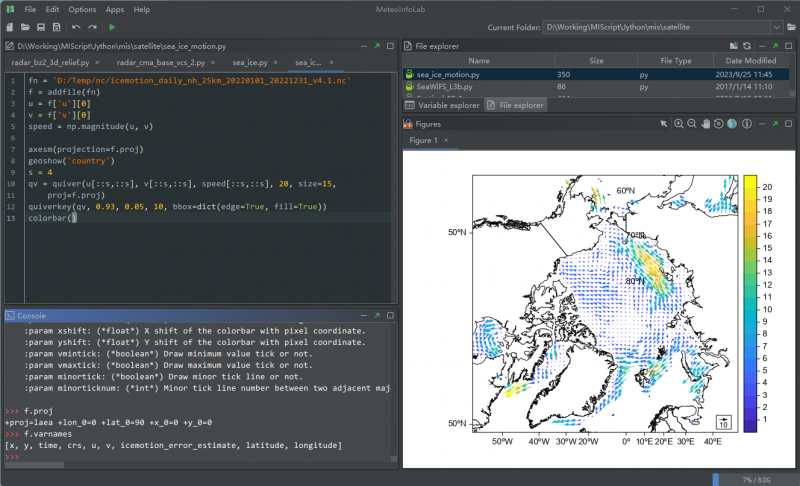Activate the Pan hand tool in Figures
This screenshot has height=486, width=800.
tap(705, 124)
